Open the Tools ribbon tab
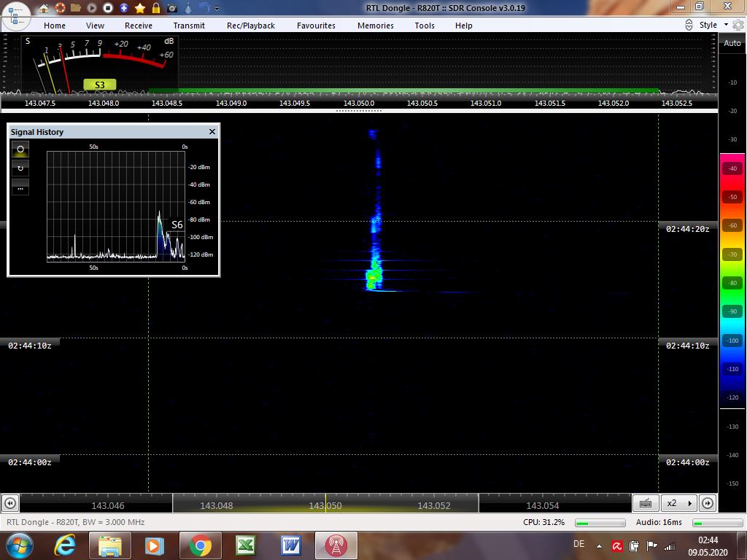The width and height of the screenshot is (747, 560). point(425,26)
